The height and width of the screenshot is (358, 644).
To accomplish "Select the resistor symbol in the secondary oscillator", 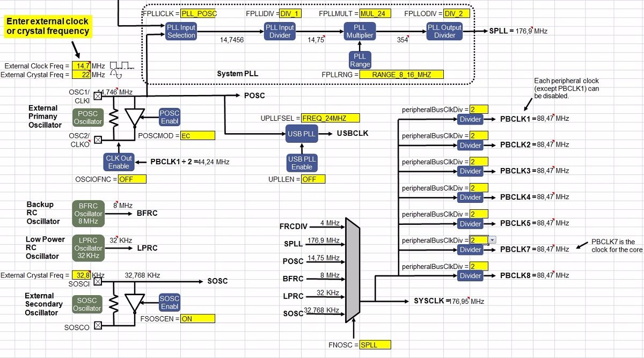I will tap(114, 303).
